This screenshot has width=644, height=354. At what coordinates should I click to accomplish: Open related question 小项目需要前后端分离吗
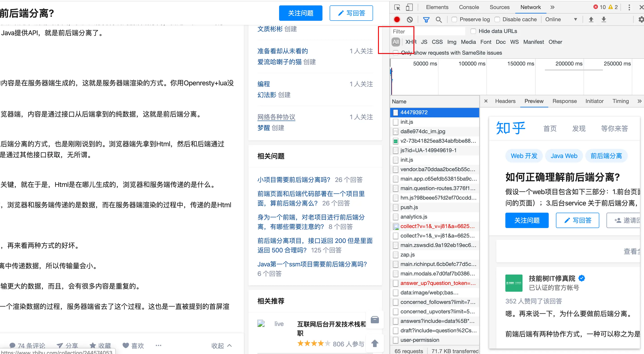[x=294, y=179]
